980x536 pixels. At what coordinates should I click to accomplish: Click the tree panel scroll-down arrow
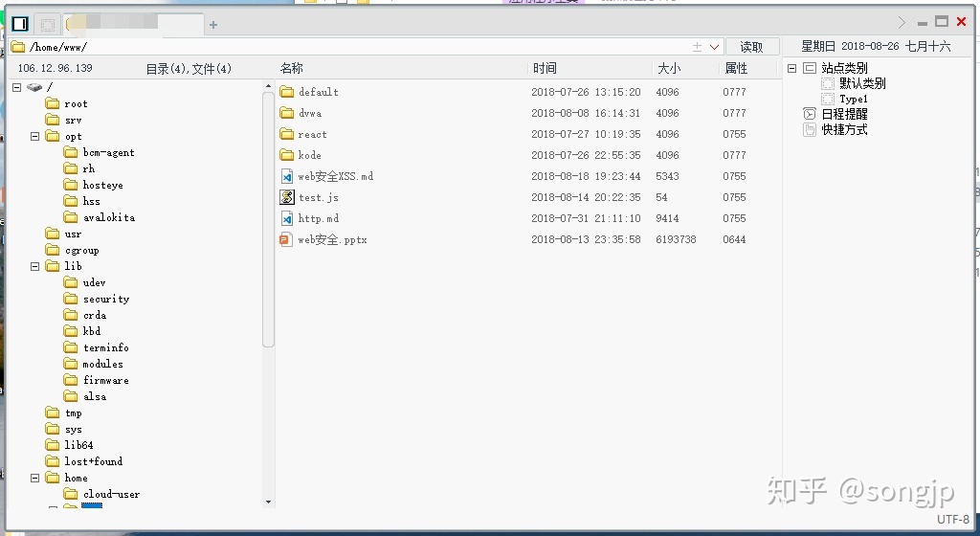(268, 502)
